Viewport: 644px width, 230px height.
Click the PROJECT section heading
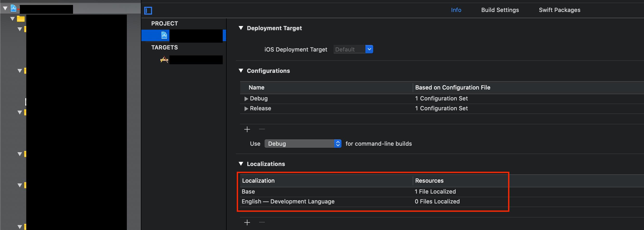coord(165,24)
